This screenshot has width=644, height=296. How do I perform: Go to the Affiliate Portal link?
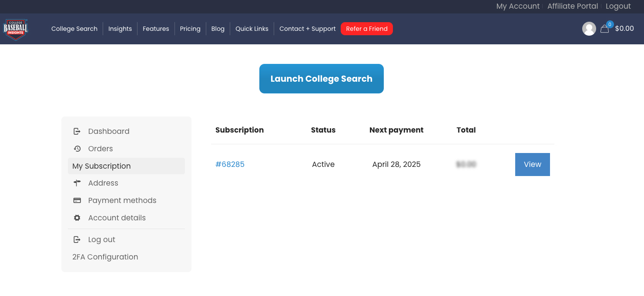coord(572,6)
